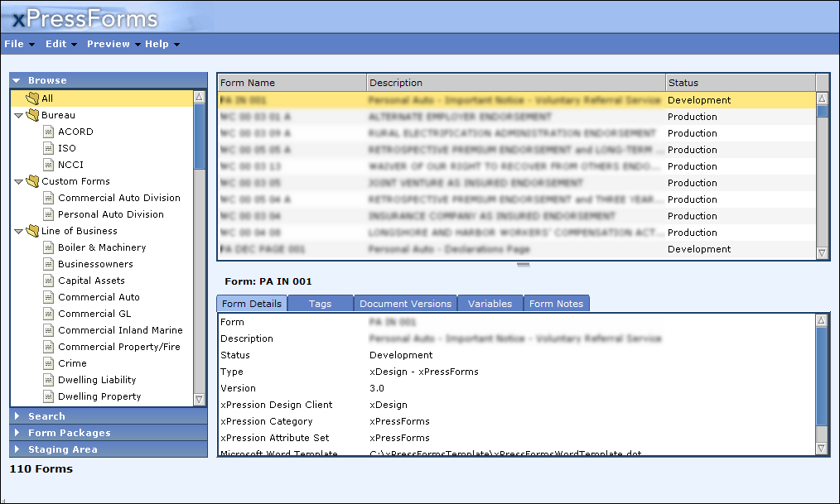The image size is (840, 504).
Task: Click the Crime document icon
Action: tap(50, 363)
